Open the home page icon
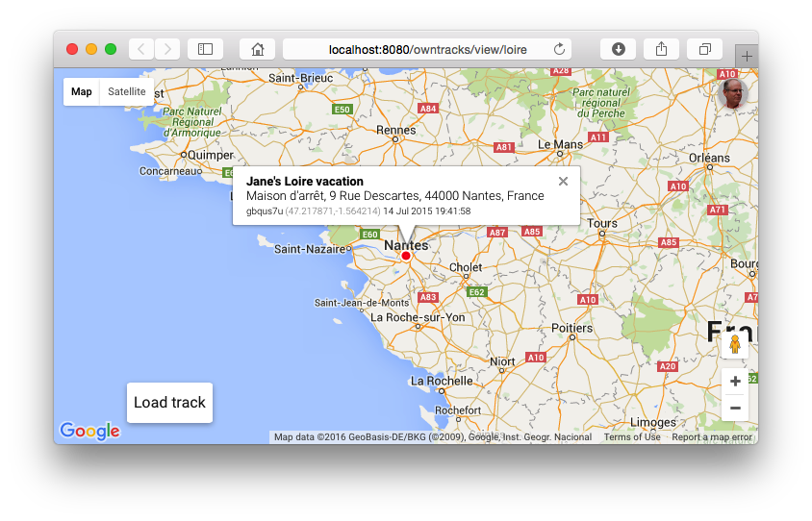812x521 pixels. 258,49
